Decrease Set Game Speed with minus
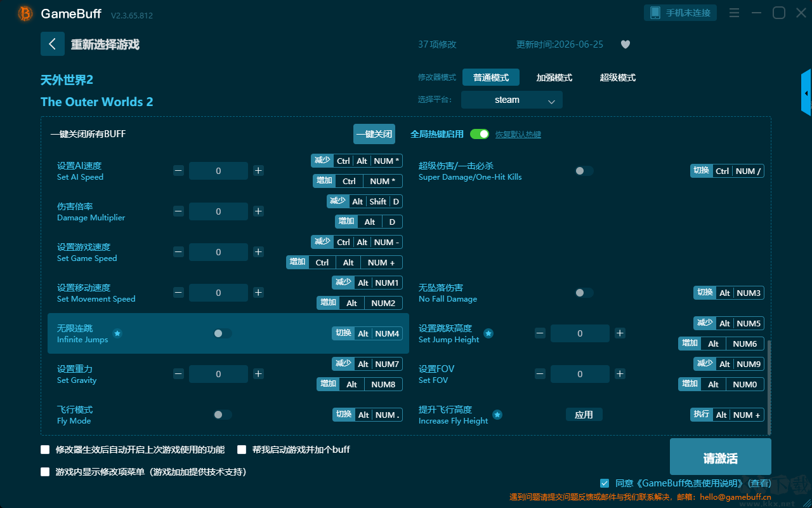Screen dimensions: 812x508 pos(178,252)
